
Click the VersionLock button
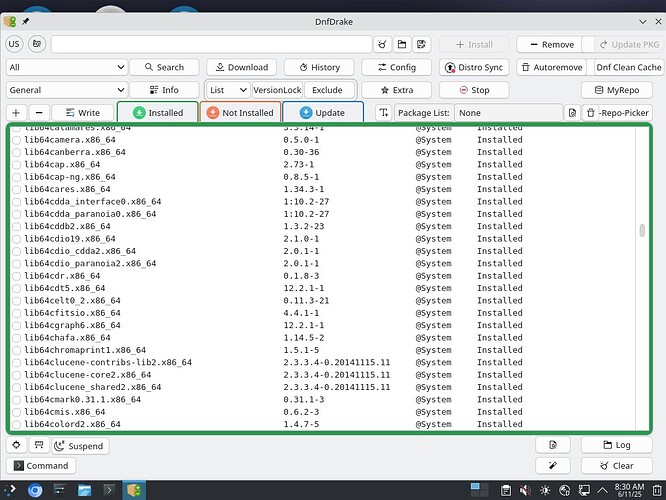click(x=277, y=90)
